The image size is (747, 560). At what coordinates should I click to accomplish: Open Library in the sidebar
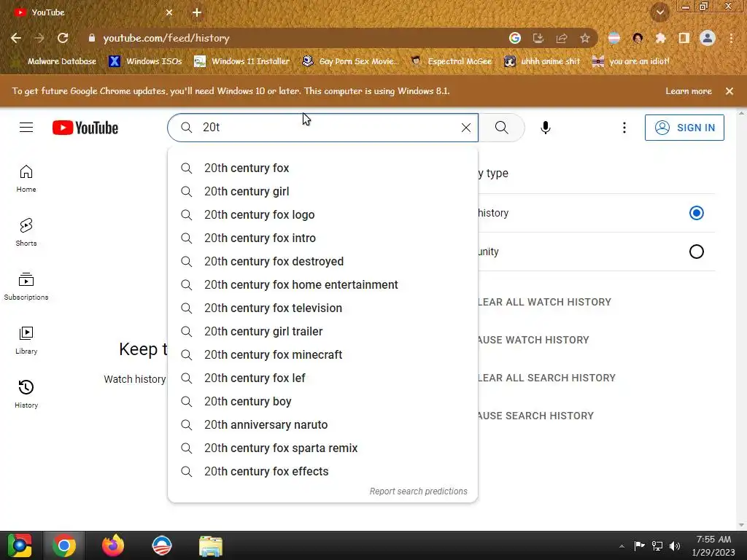[x=26, y=340]
